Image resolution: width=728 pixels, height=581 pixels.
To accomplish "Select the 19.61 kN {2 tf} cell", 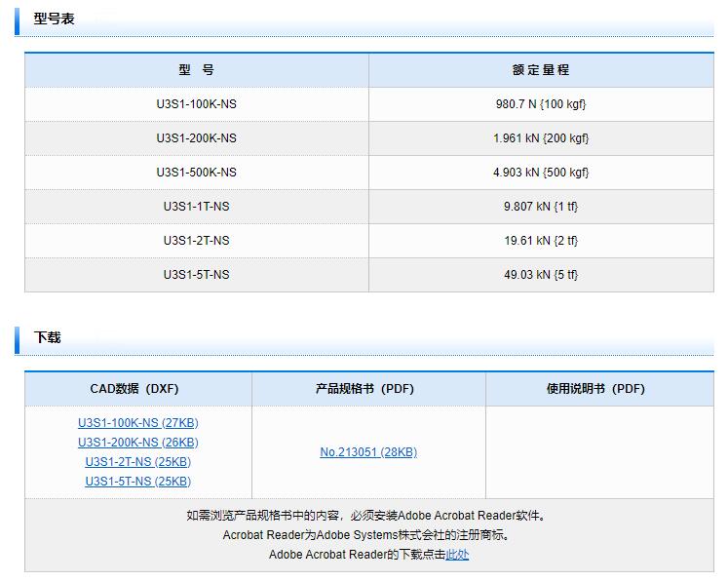I will pyautogui.click(x=541, y=241).
